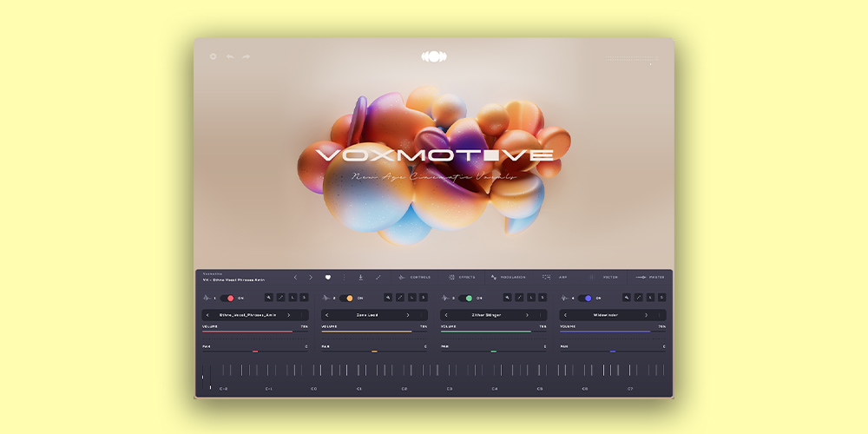
Task: Select previous sample before Zone Lead
Action: (326, 315)
